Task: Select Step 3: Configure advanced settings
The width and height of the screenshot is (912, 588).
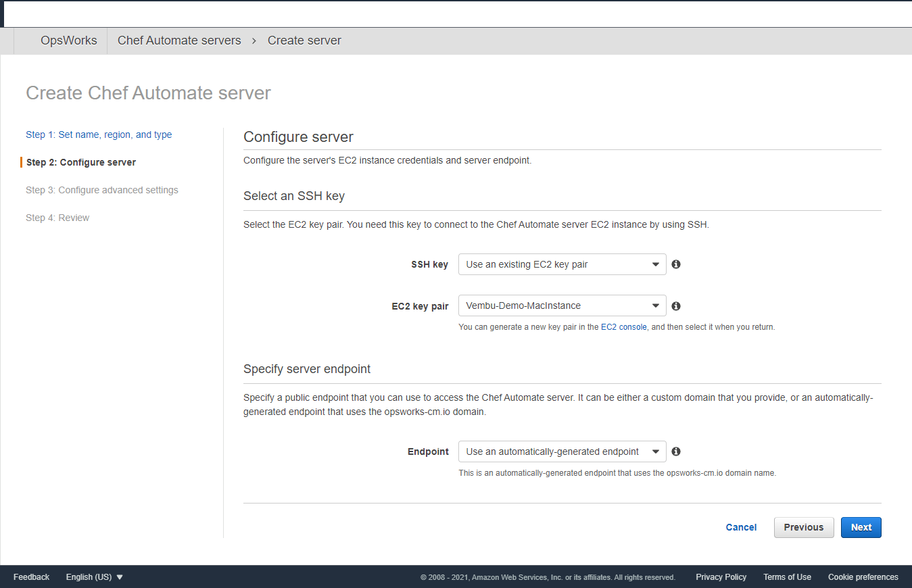Action: pyautogui.click(x=102, y=190)
